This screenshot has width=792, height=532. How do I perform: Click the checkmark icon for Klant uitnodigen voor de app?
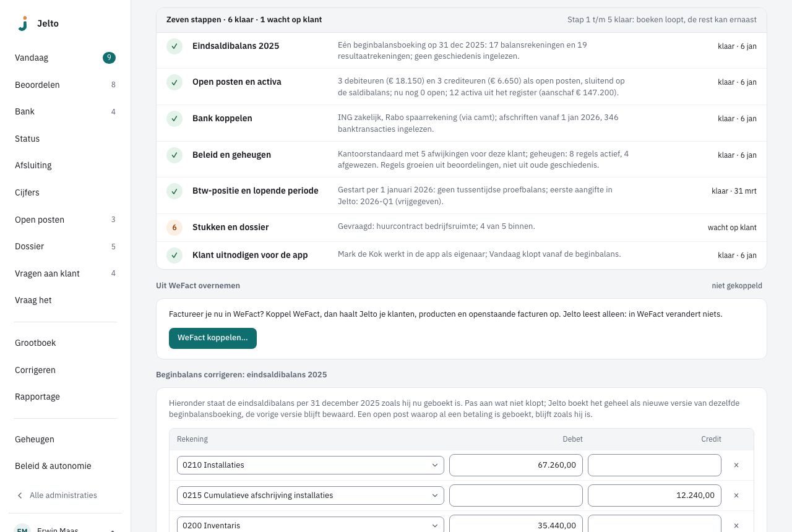pyautogui.click(x=174, y=255)
